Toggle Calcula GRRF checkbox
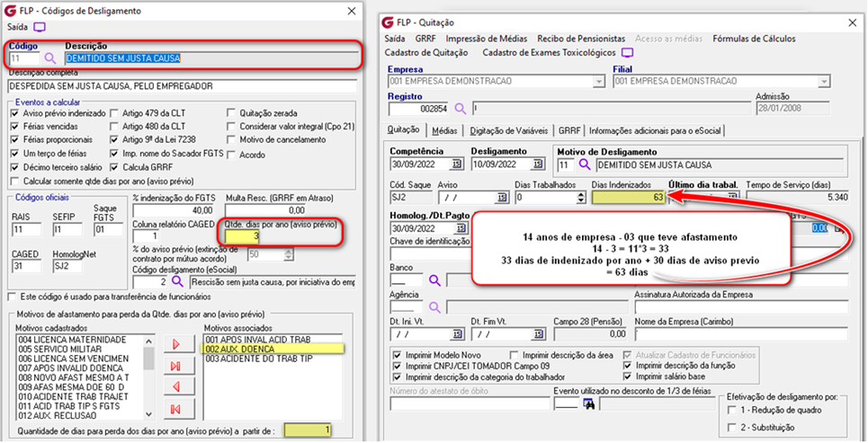868x443 pixels. click(x=114, y=167)
